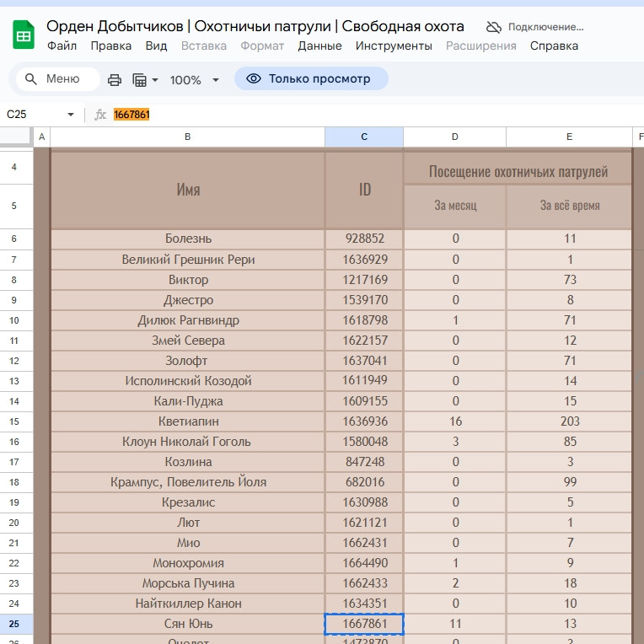Viewport: 644px width, 644px height.
Task: Open the Инструменты menu
Action: point(394,46)
